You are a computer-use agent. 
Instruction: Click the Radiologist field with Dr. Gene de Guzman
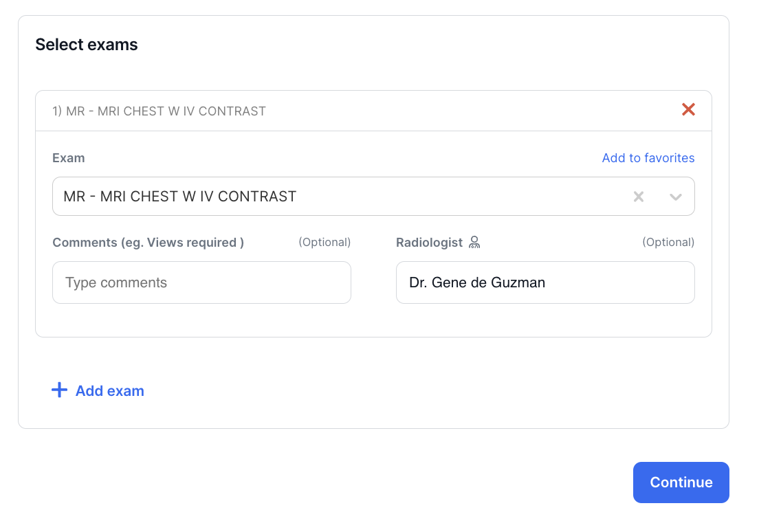545,282
